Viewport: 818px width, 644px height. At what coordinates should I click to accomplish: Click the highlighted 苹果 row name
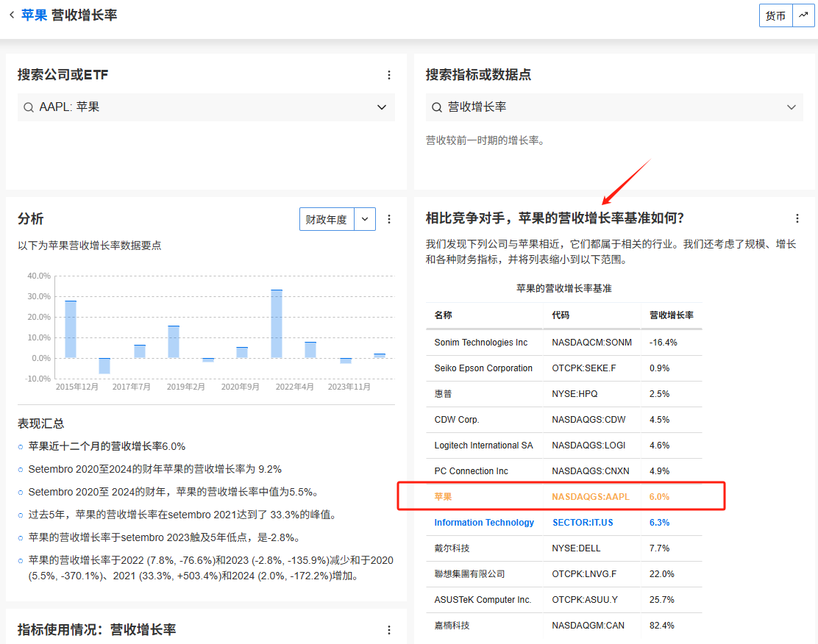[x=443, y=497]
